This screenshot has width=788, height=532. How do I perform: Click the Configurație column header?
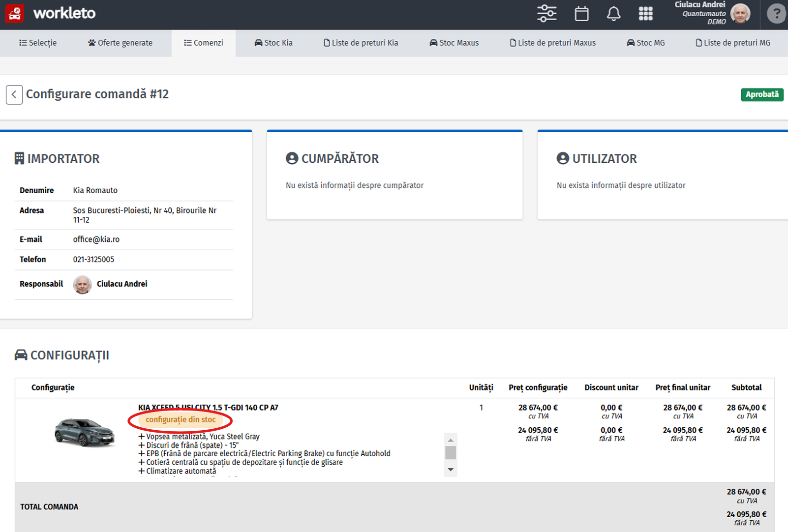[x=53, y=387]
